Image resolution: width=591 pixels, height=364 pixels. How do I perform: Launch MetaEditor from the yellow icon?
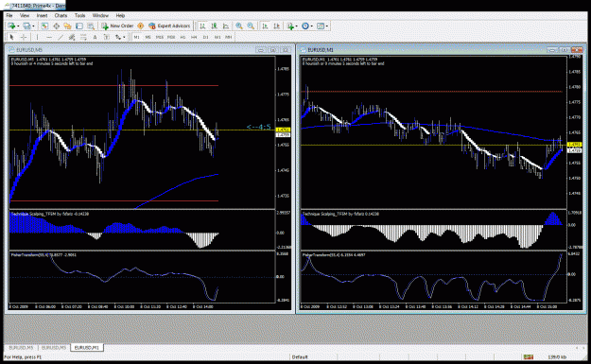point(141,26)
